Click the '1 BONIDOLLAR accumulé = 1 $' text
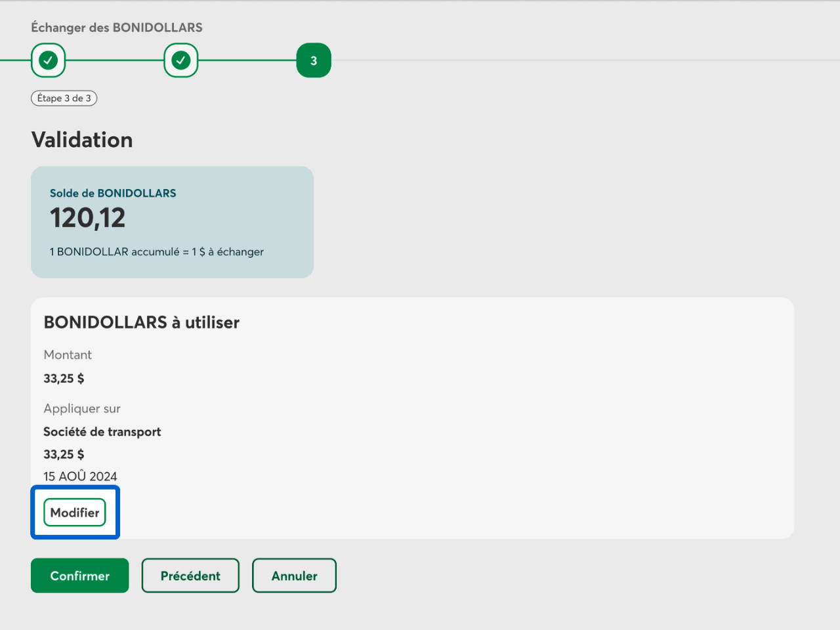 point(157,252)
